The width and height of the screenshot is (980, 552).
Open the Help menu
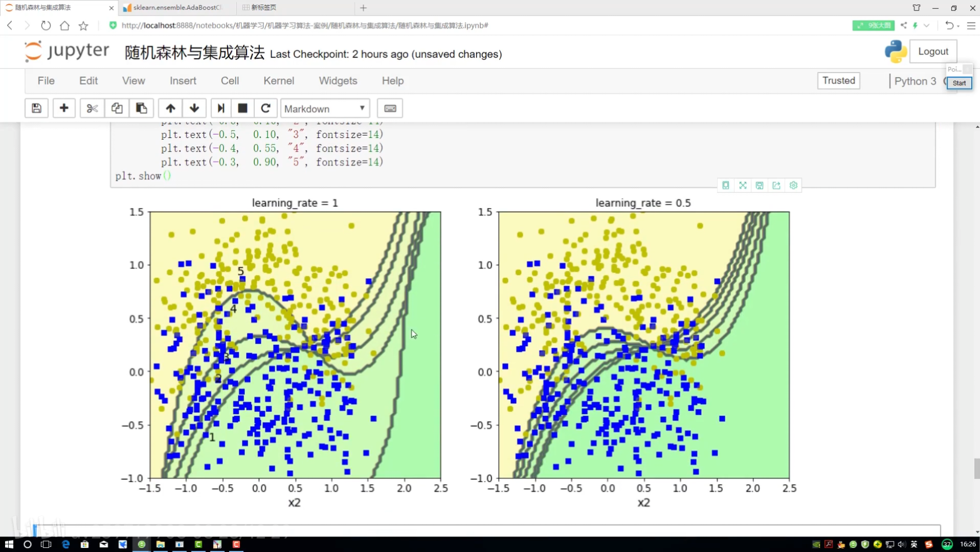[x=393, y=81]
